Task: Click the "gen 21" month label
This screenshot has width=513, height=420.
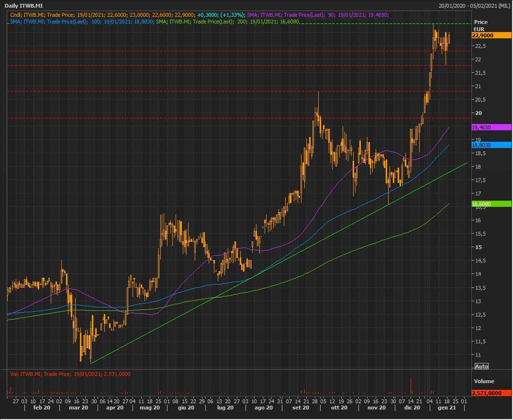Action: (x=438, y=408)
